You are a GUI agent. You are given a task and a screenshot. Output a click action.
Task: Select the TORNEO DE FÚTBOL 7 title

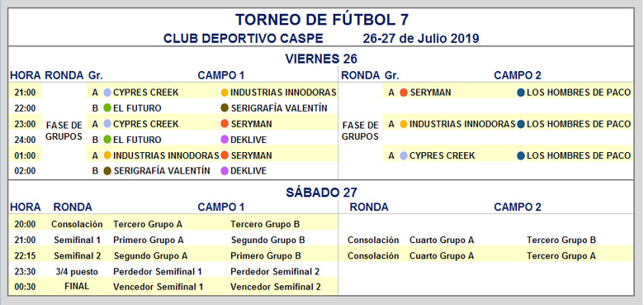[322, 20]
